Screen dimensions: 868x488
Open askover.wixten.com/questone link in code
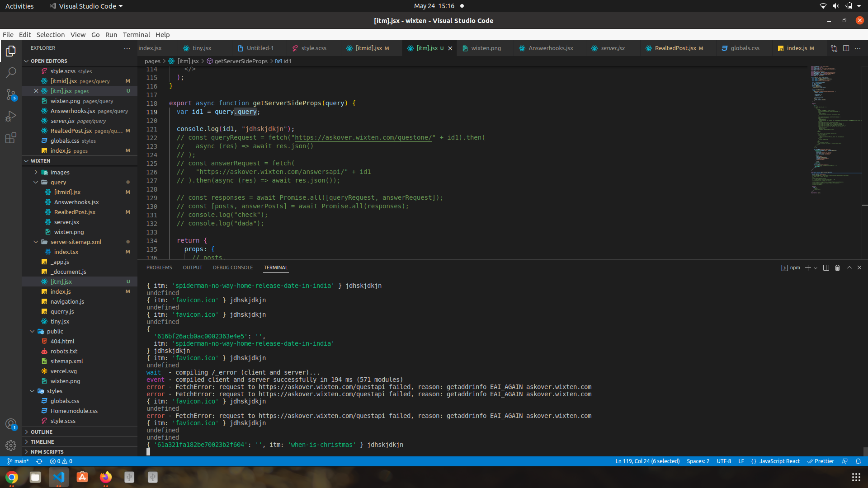(x=363, y=138)
